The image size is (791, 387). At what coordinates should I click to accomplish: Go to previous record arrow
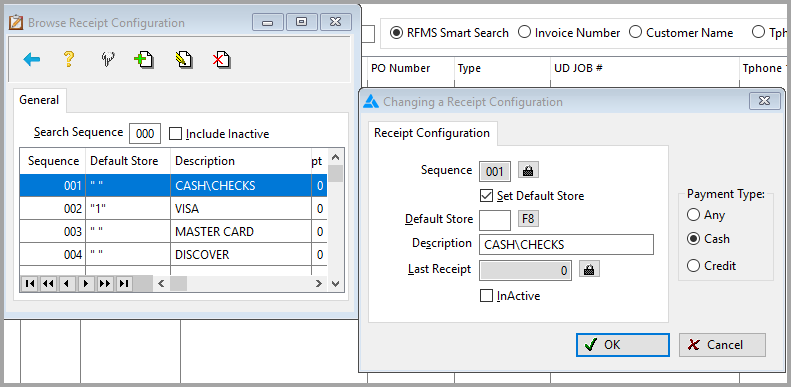coord(67,284)
